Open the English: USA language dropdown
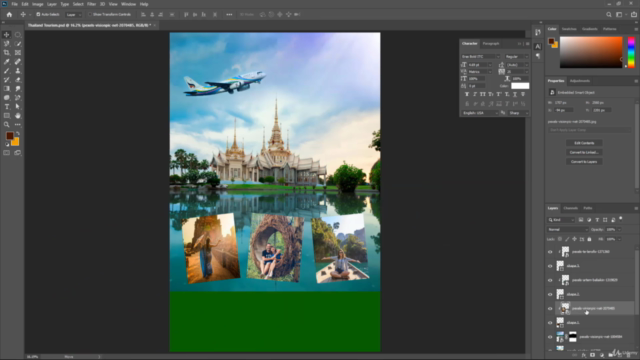Image resolution: width=640 pixels, height=360 pixels. (480, 113)
